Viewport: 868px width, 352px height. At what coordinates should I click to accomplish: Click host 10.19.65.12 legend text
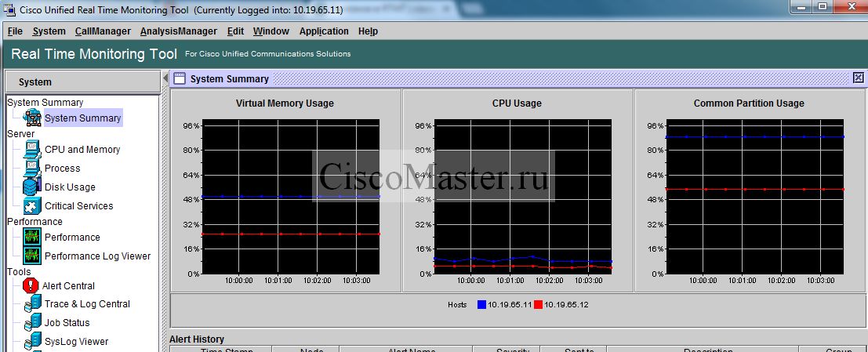(x=566, y=305)
